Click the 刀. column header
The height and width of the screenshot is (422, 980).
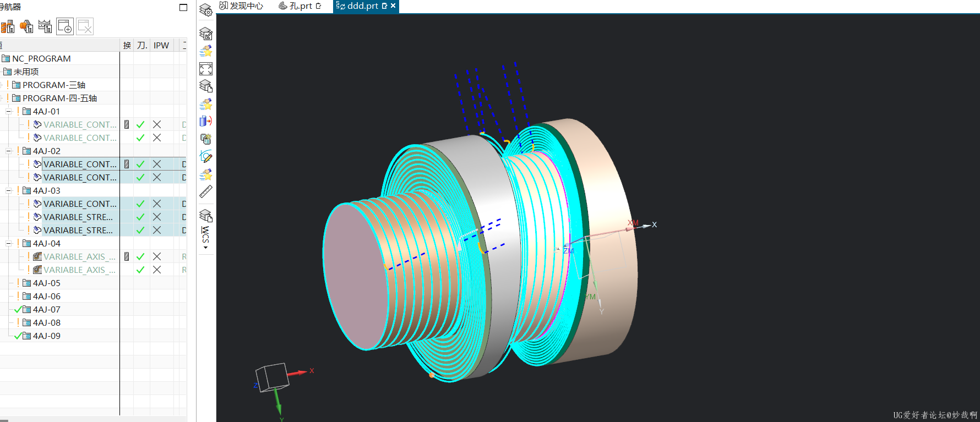142,45
